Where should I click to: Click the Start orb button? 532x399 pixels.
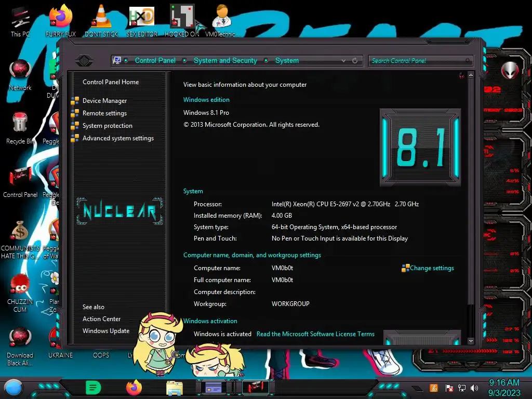[14, 388]
